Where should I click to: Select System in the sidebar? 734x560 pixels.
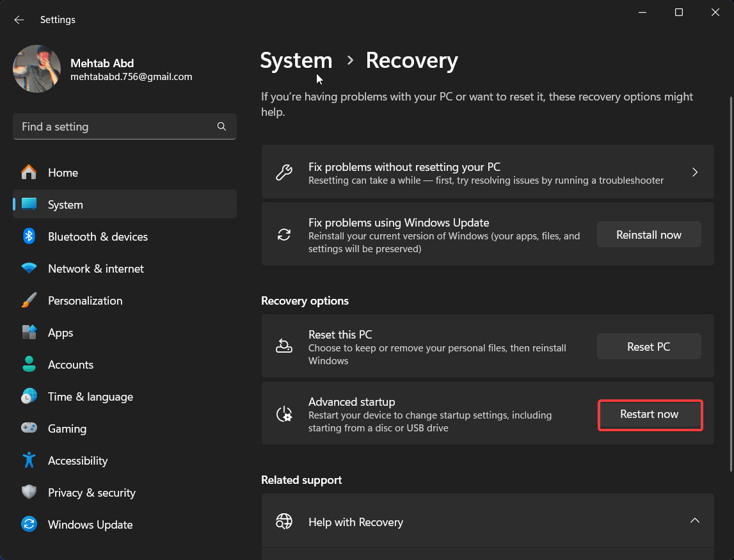tap(125, 204)
